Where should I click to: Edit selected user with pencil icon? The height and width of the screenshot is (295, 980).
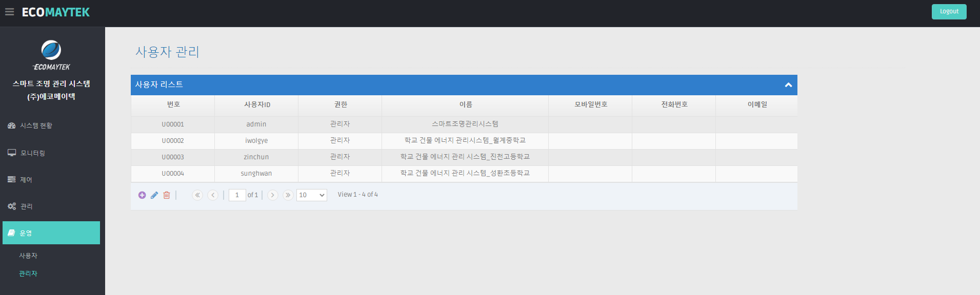coord(154,195)
